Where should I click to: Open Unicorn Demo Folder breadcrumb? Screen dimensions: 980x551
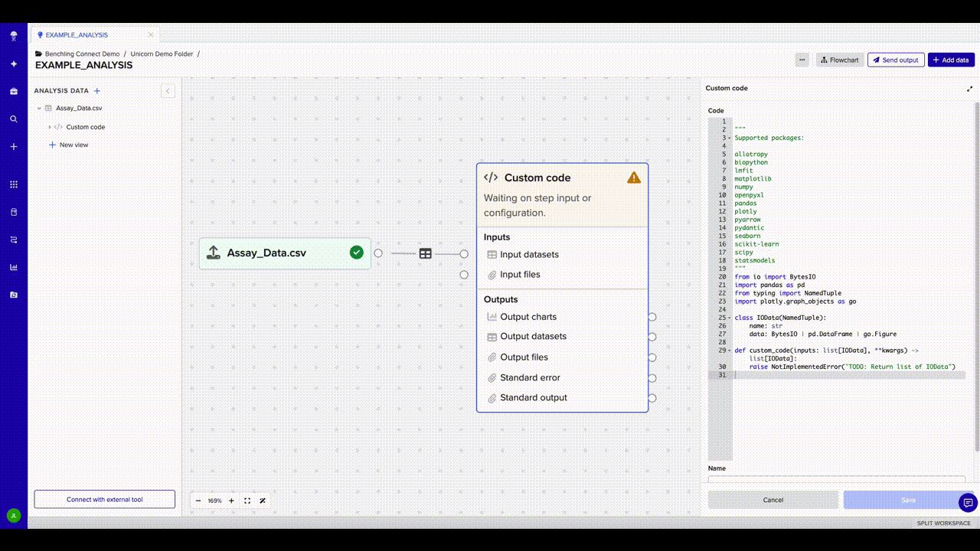click(x=162, y=54)
